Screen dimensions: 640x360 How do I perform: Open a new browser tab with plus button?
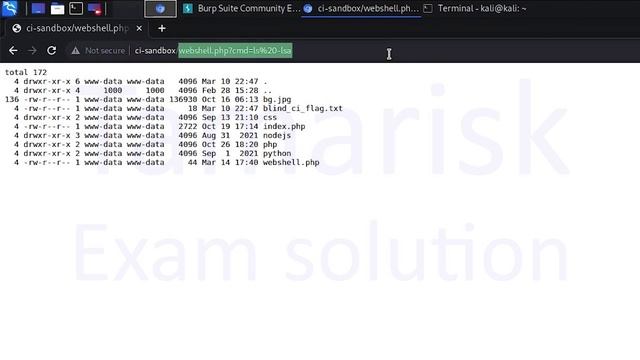pyautogui.click(x=162, y=28)
